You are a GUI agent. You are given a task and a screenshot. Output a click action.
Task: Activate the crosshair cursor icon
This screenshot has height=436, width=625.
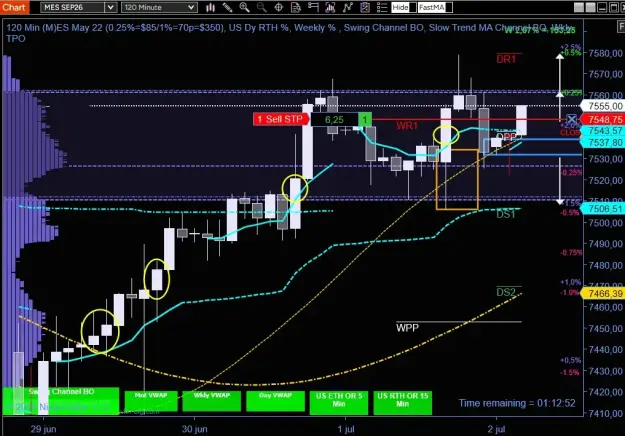pyautogui.click(x=279, y=7)
